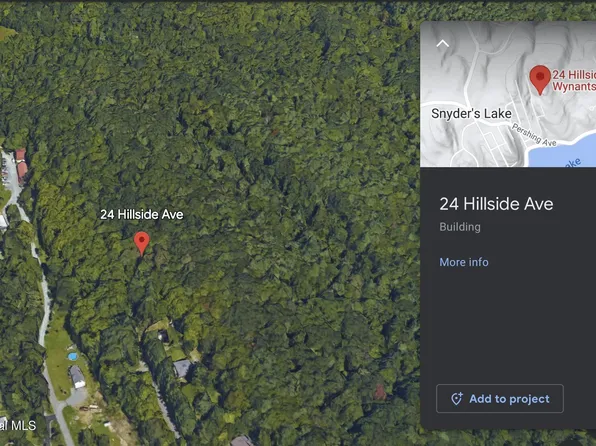This screenshot has height=446, width=596.
Task: Select the red-roofed building at left edge
Action: click(x=21, y=166)
